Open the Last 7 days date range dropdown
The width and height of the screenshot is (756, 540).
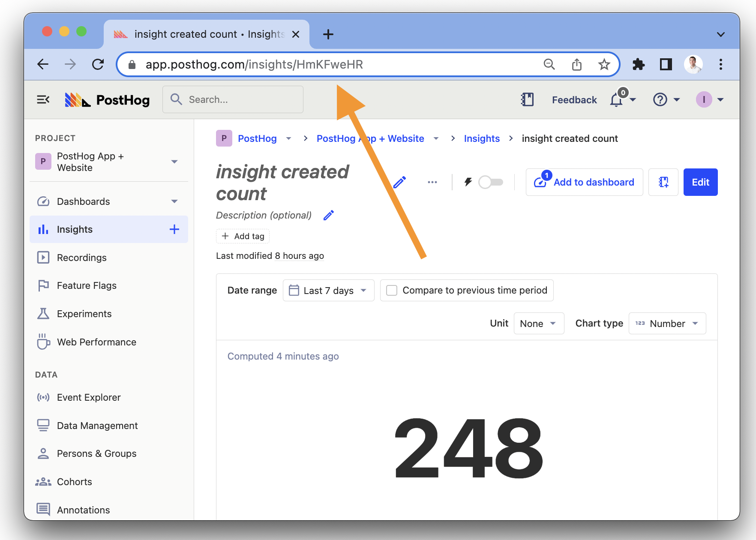328,291
